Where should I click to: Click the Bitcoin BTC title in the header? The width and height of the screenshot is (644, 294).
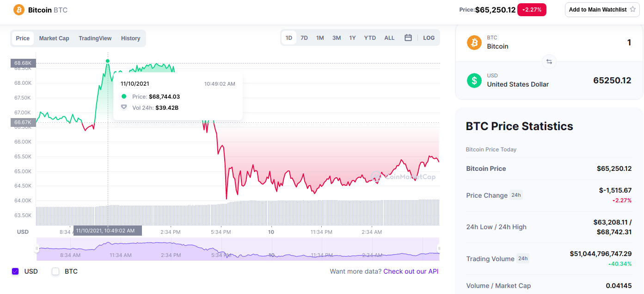48,10
